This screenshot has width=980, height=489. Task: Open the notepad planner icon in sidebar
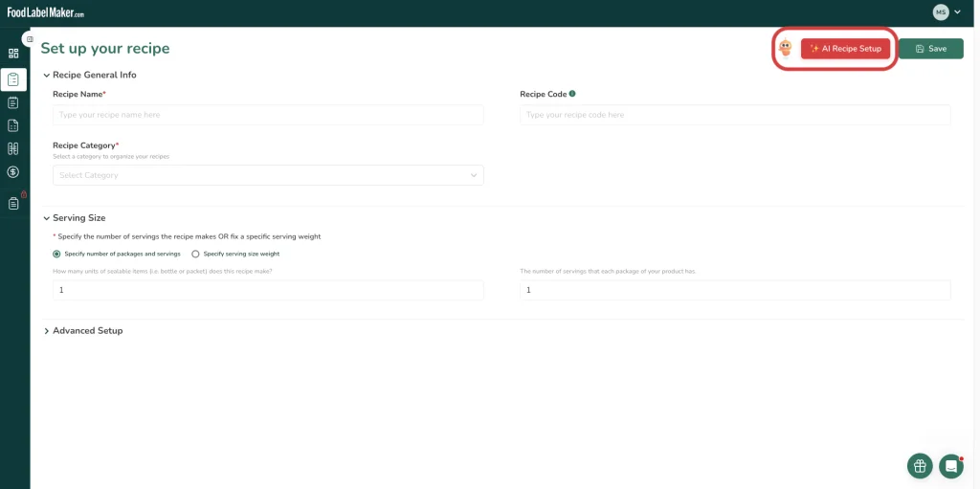(13, 102)
